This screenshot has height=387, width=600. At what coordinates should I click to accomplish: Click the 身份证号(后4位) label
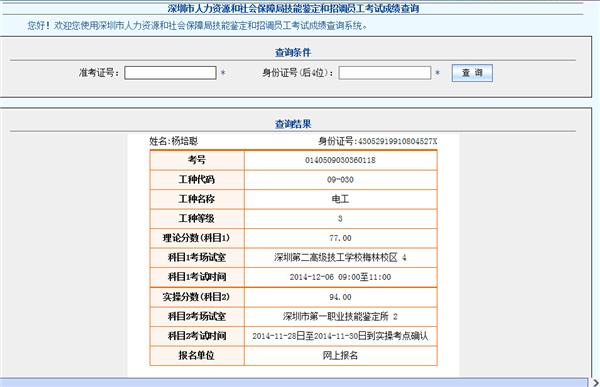(x=297, y=73)
